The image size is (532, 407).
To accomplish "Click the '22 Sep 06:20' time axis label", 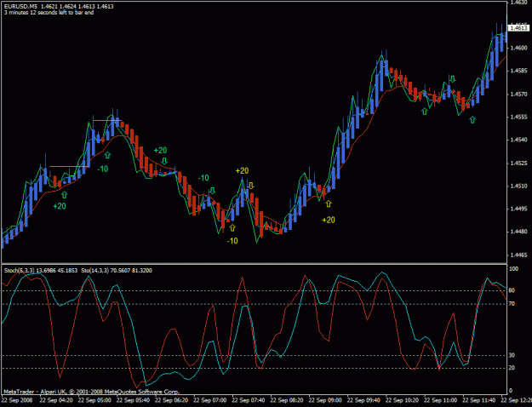I will (x=171, y=400).
